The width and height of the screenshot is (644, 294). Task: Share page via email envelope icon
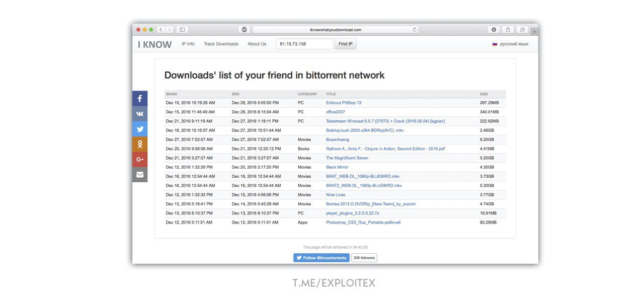140,174
